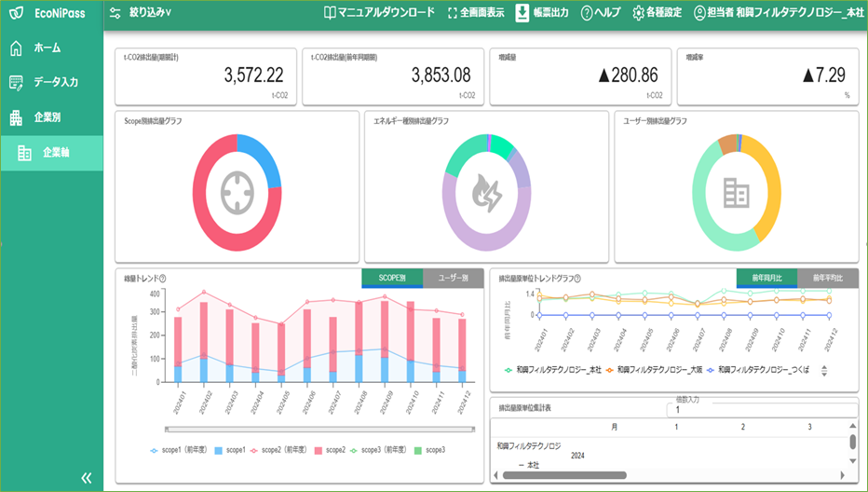
Task: Click the 倍数入力 input field
Action: coord(764,410)
